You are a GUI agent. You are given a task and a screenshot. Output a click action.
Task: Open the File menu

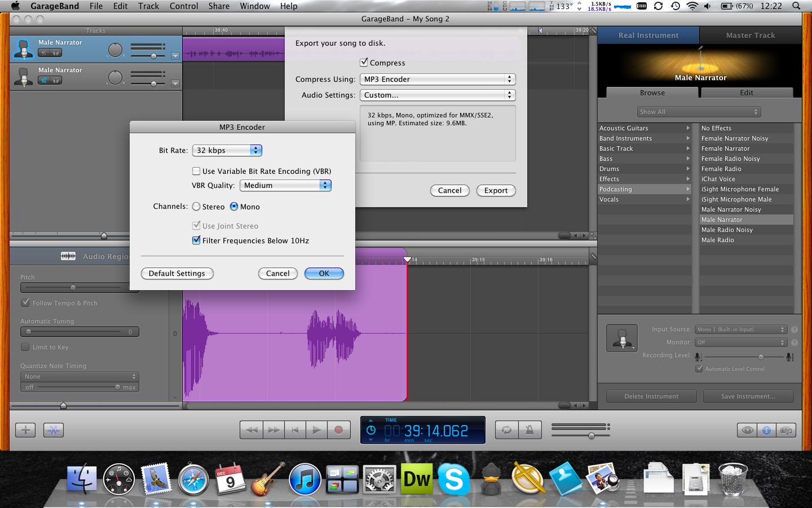pyautogui.click(x=96, y=6)
